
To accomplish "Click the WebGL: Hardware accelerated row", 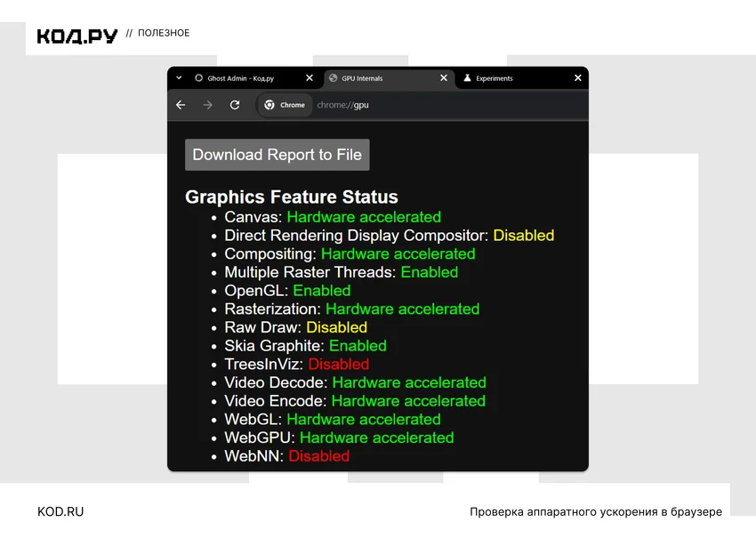I will 333,419.
